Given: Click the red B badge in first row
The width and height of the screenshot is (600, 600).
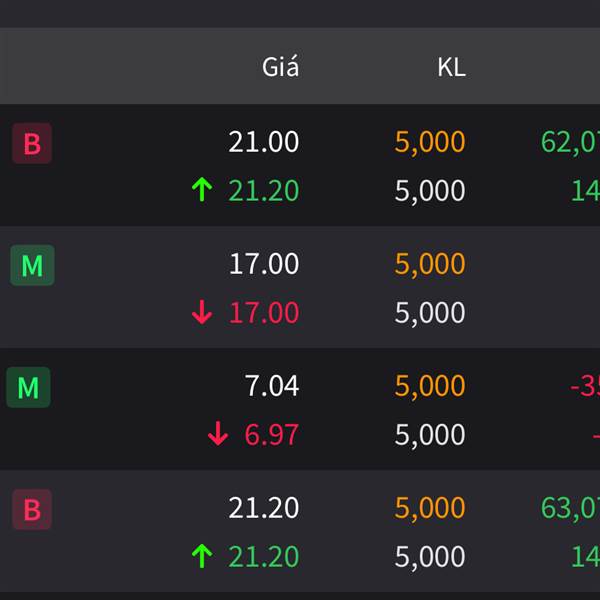Looking at the screenshot, I should (x=32, y=143).
